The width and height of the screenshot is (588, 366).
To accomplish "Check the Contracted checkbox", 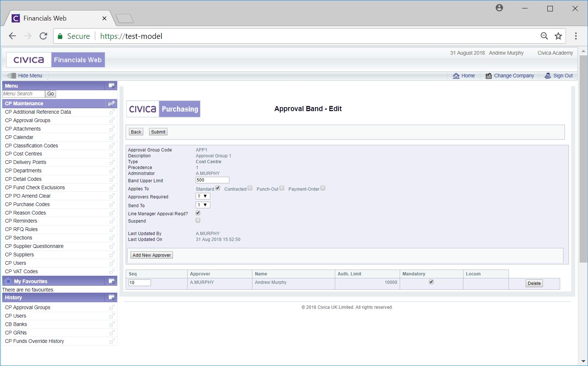I will [x=250, y=188].
